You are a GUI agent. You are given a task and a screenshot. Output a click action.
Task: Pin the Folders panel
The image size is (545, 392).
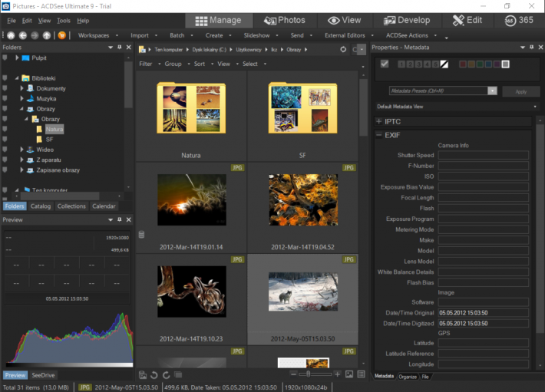(x=120, y=47)
